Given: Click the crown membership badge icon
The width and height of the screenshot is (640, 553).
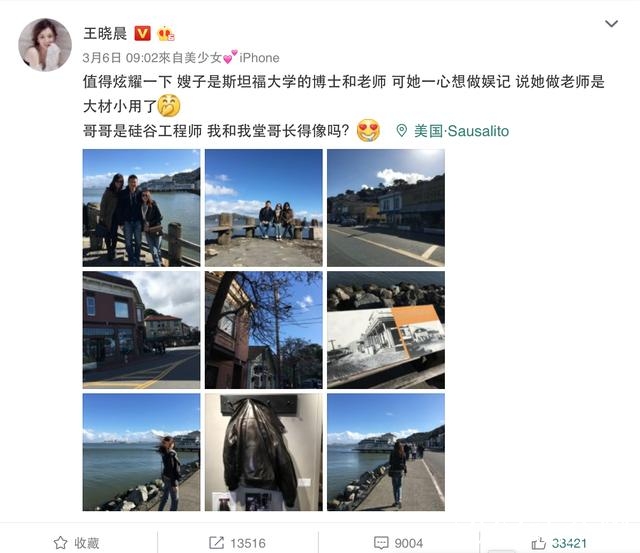Looking at the screenshot, I should pyautogui.click(x=165, y=33).
